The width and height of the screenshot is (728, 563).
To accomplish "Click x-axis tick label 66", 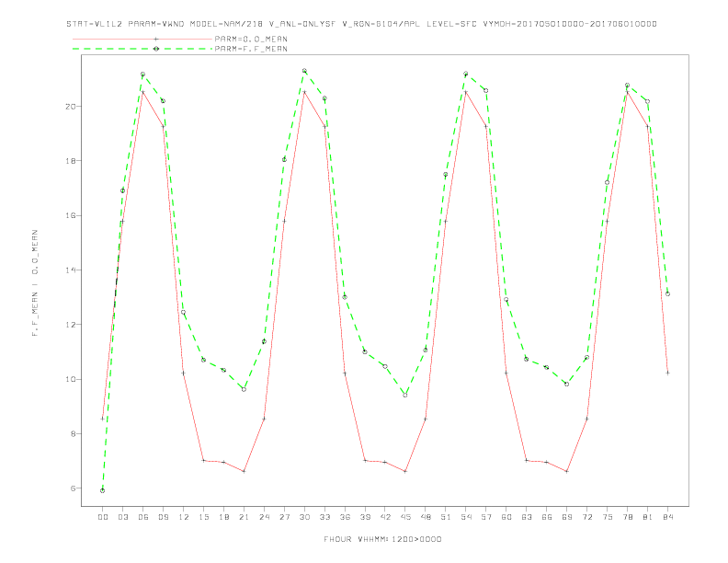I will 547,517.
